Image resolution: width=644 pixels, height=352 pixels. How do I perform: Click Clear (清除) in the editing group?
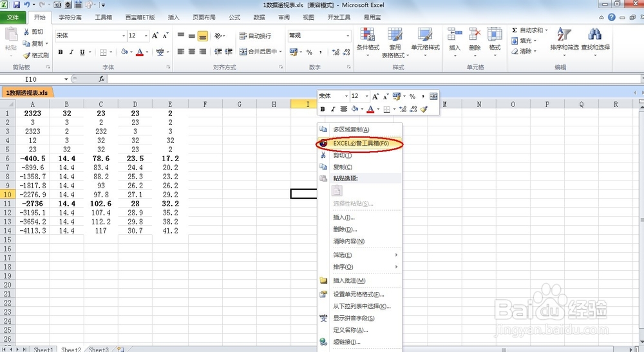(524, 52)
